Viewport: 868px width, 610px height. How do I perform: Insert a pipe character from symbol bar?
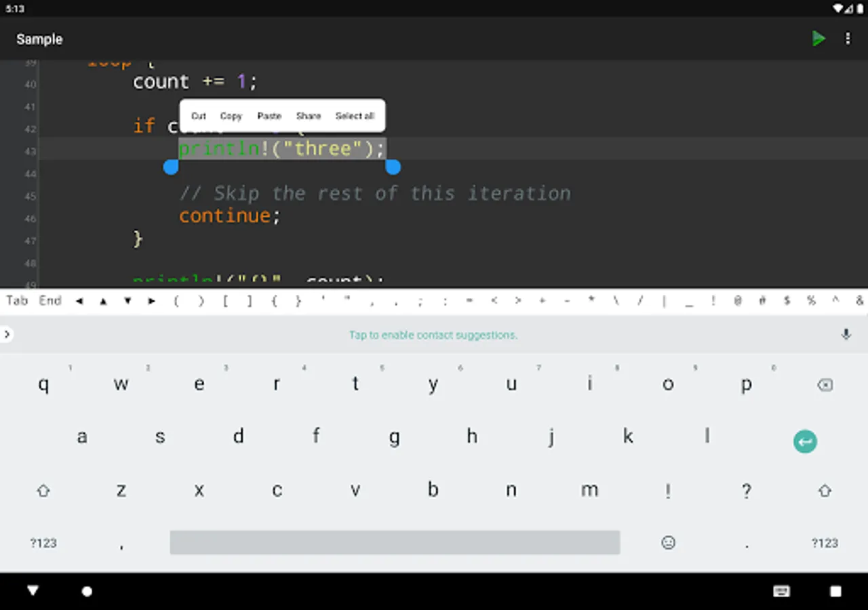(x=665, y=301)
